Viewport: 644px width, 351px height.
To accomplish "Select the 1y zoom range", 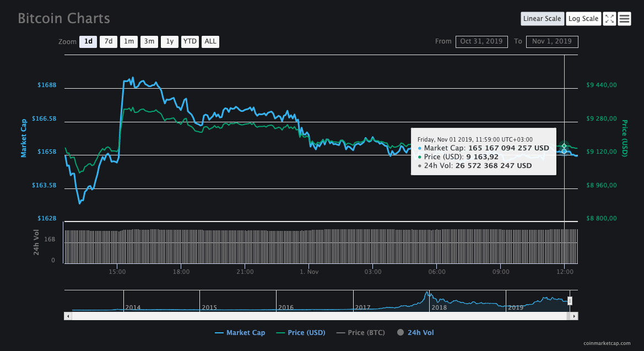I will click(170, 41).
